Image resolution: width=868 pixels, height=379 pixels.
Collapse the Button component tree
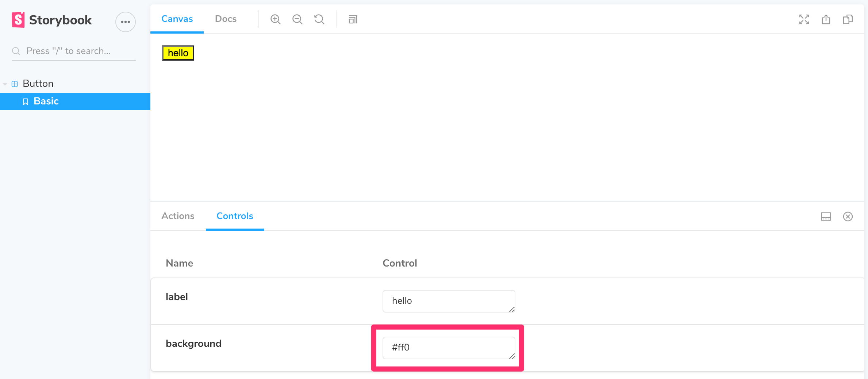pyautogui.click(x=5, y=84)
